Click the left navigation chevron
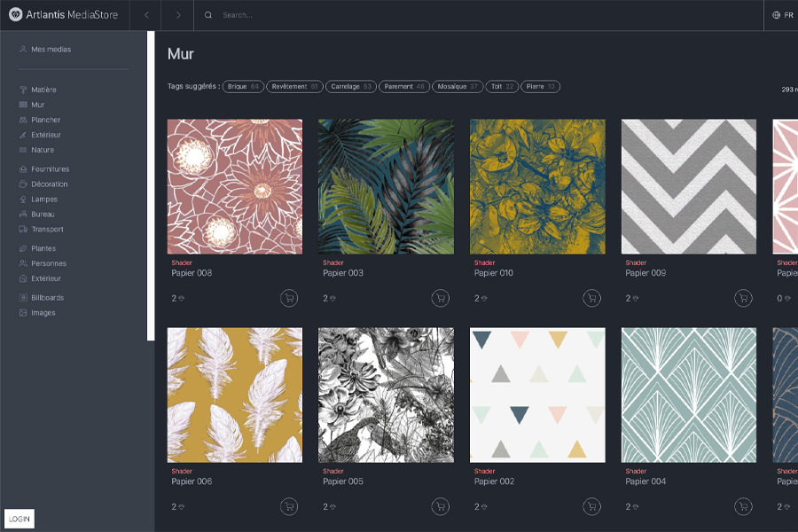The image size is (798, 532). coord(145,15)
